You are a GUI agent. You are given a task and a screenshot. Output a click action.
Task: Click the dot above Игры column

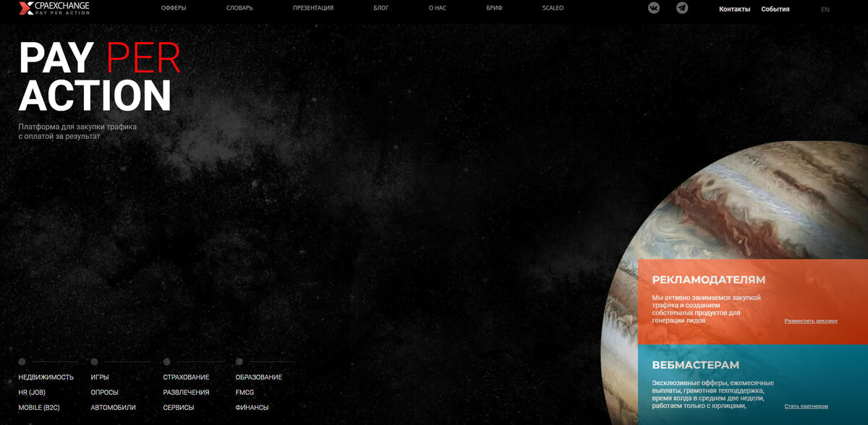tap(94, 361)
